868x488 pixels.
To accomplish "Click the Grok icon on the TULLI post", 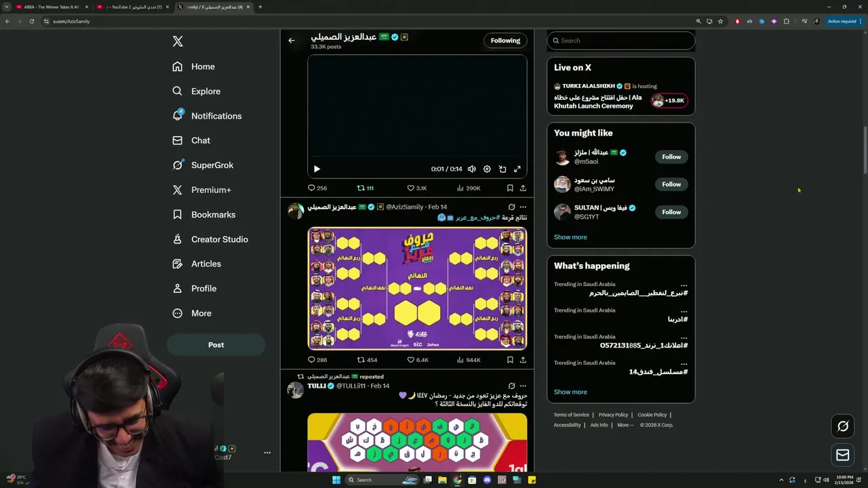I will click(511, 386).
